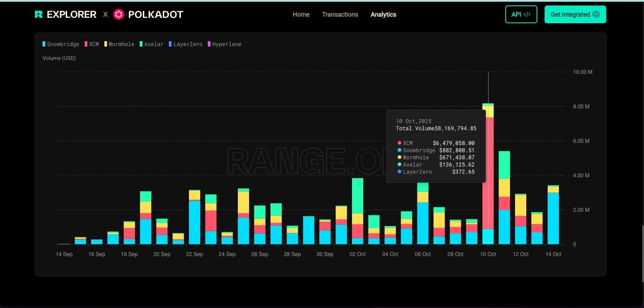
Task: Open the Home page from the navigation
Action: (301, 14)
